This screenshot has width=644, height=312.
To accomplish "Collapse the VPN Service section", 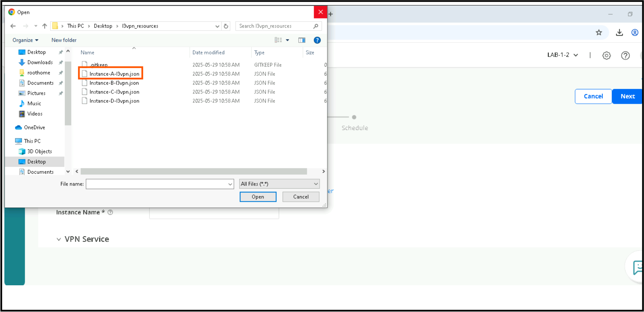I will (x=59, y=239).
